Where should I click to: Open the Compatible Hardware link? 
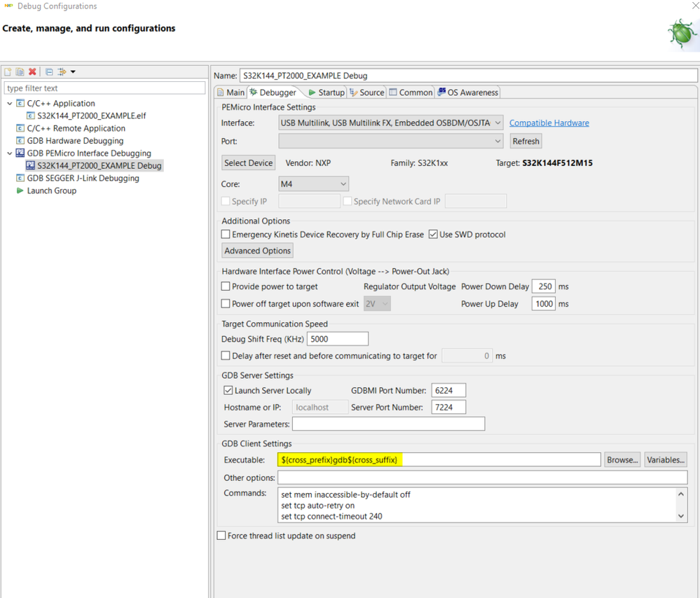pyautogui.click(x=549, y=123)
